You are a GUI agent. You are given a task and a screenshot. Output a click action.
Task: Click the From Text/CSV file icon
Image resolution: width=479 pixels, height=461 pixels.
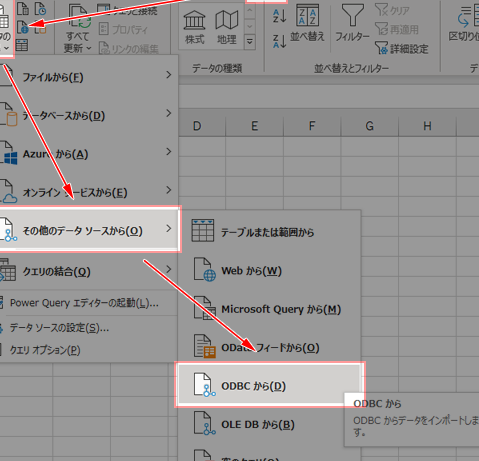click(23, 9)
